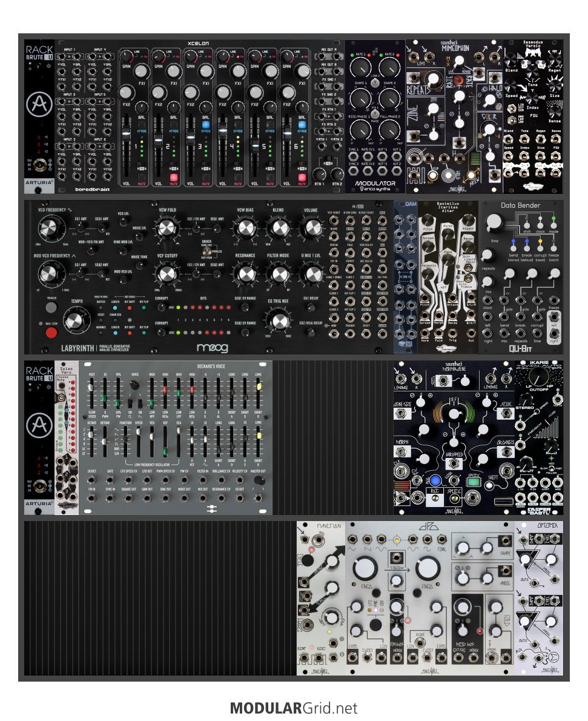Click the Data Bender repeats knob
This screenshot has width=588, height=721.
point(488,254)
